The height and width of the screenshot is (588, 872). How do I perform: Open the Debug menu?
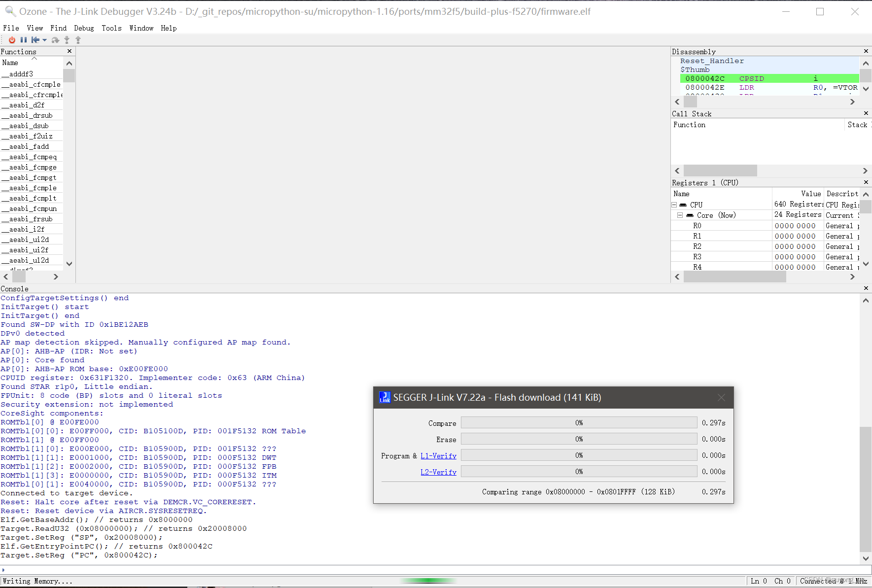click(84, 28)
